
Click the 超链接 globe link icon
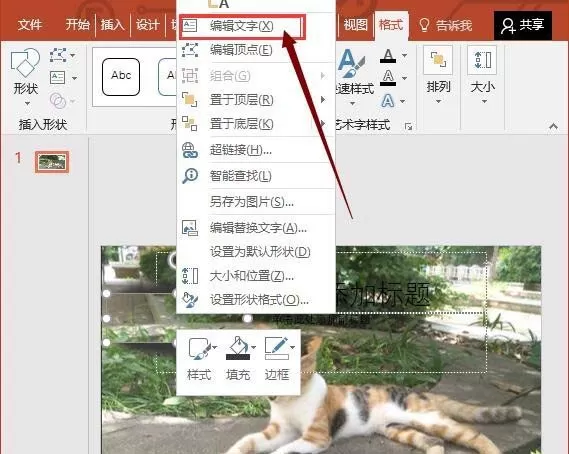click(x=190, y=150)
